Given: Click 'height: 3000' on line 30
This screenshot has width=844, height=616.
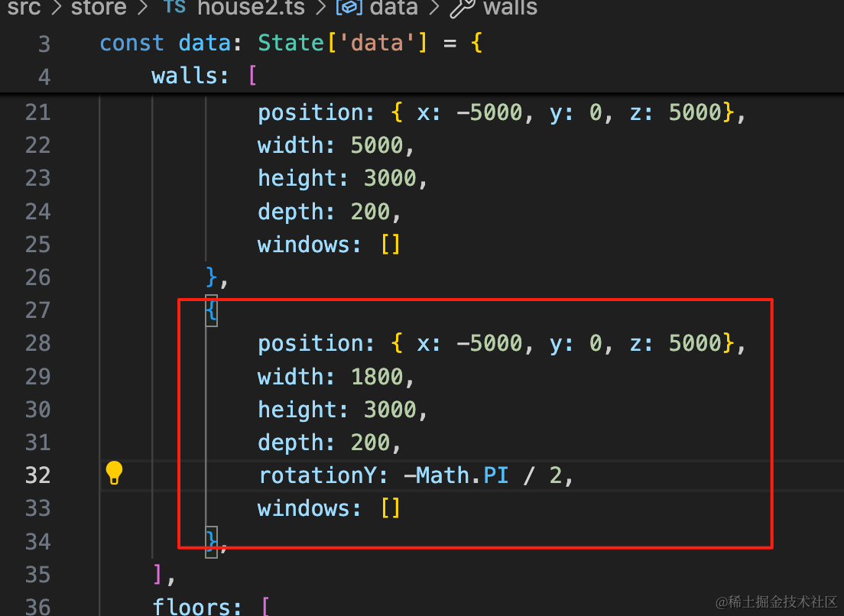Looking at the screenshot, I should (x=337, y=410).
